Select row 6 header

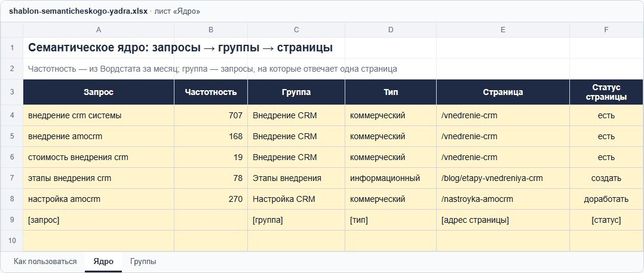click(x=12, y=157)
